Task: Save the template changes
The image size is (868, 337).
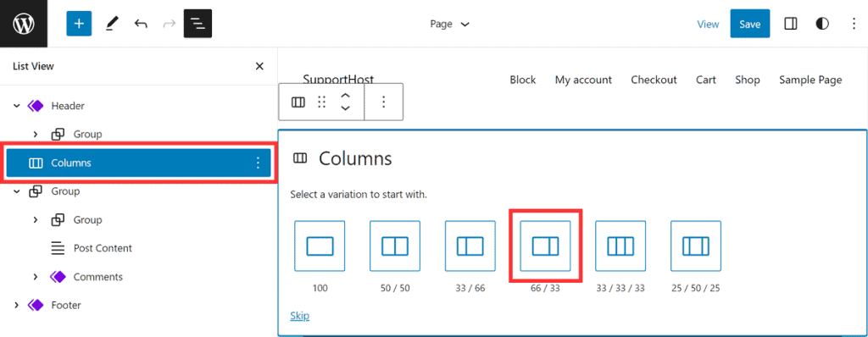Action: point(750,24)
